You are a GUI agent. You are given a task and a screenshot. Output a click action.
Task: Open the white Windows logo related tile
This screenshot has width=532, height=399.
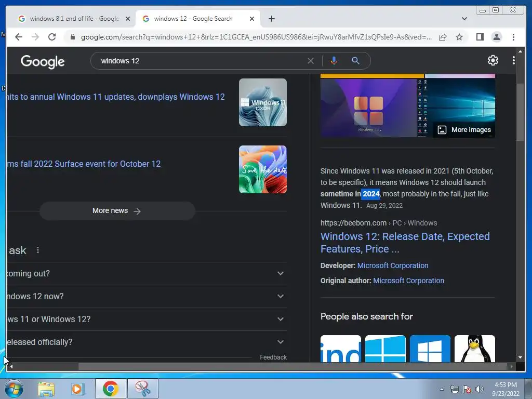click(x=430, y=349)
